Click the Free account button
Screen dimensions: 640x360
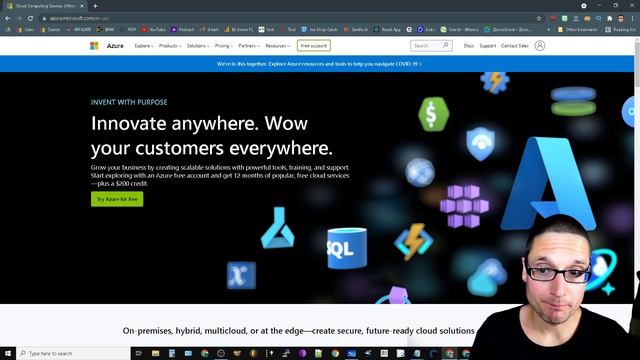(x=313, y=46)
